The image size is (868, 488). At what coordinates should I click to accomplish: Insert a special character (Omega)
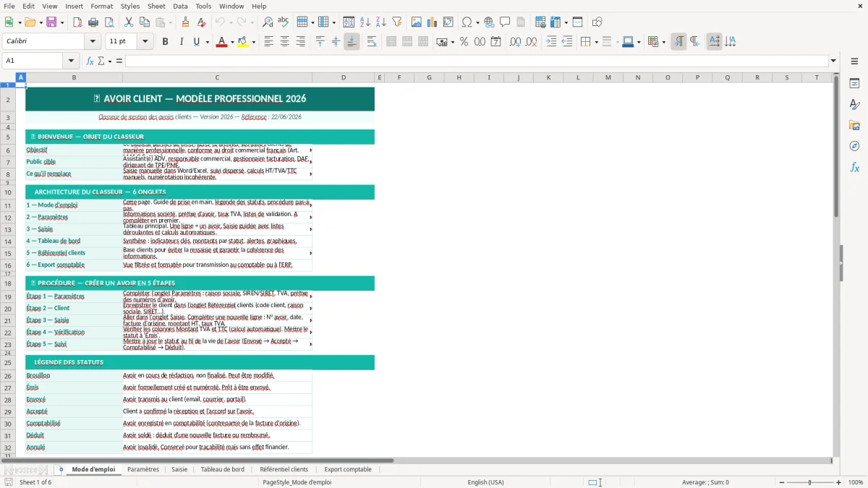coord(467,22)
